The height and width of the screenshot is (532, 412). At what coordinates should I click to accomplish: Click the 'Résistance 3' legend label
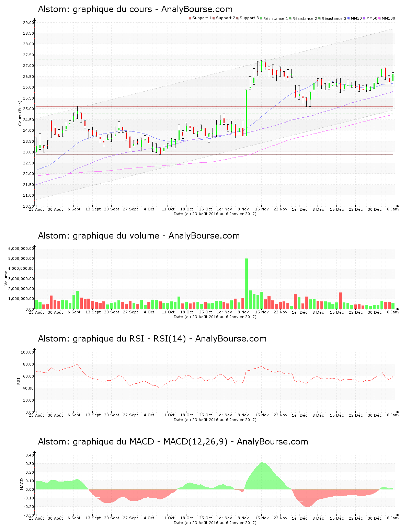click(x=334, y=19)
